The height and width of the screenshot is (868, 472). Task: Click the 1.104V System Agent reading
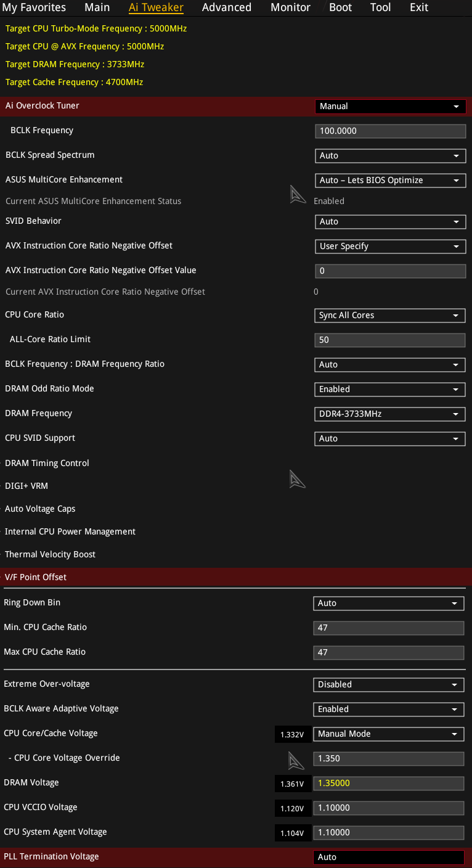coord(292,833)
